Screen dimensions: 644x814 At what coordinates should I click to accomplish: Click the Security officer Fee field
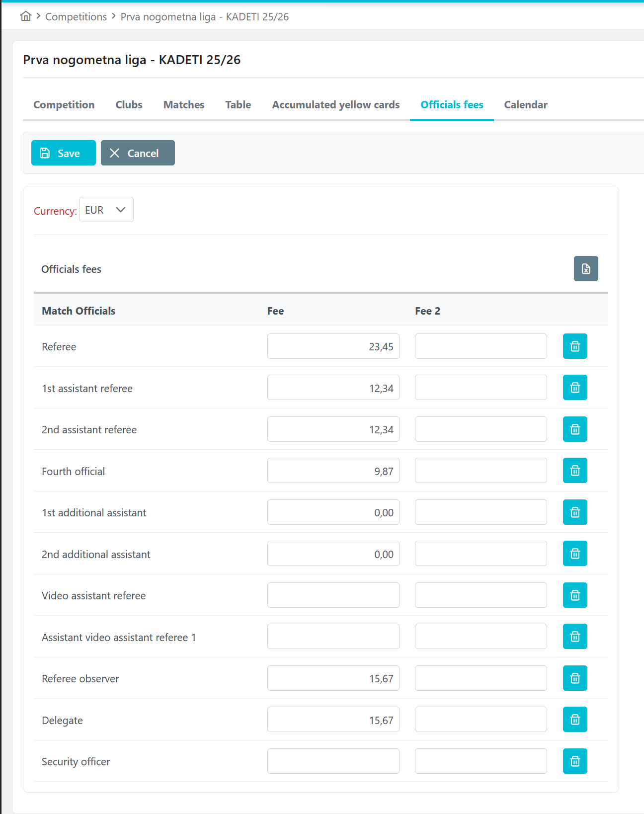333,761
